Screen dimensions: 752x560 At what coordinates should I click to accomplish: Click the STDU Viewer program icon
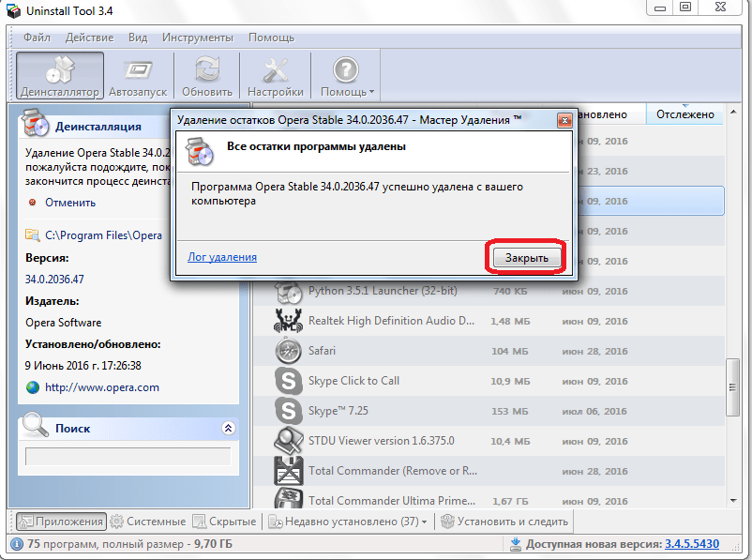287,441
